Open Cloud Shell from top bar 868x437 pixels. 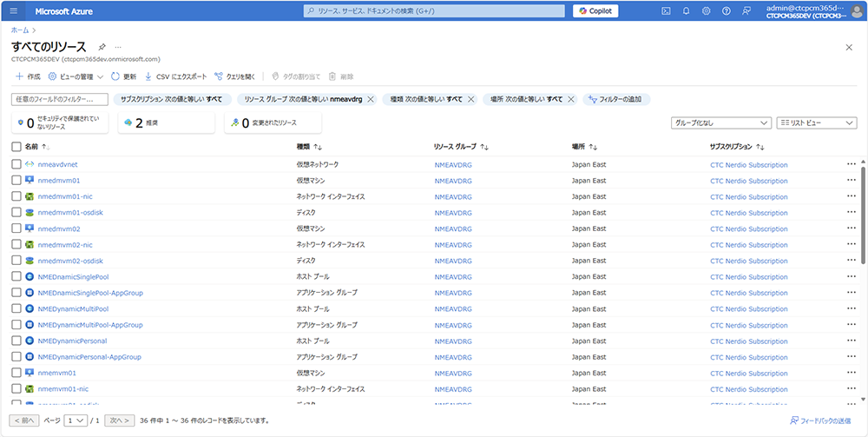click(x=667, y=11)
